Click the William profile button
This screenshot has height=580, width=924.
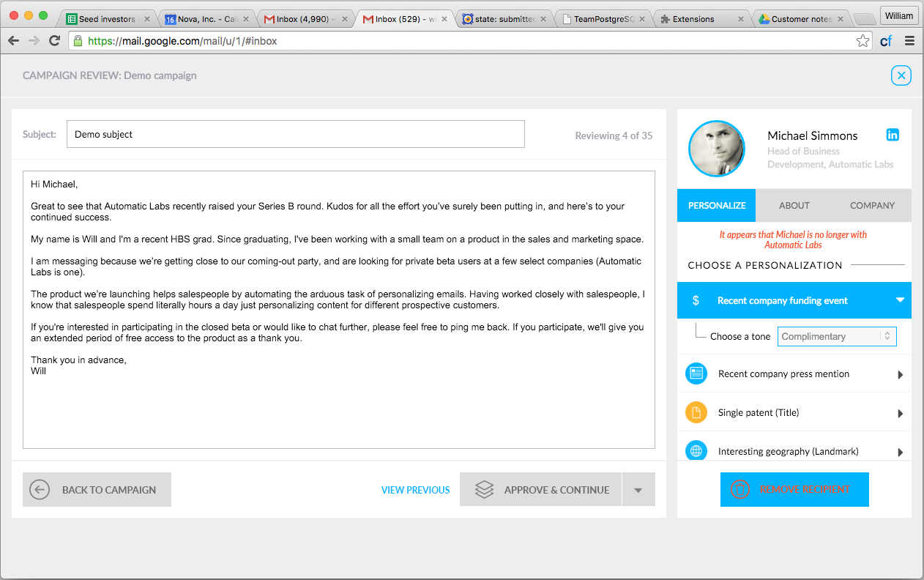click(899, 15)
